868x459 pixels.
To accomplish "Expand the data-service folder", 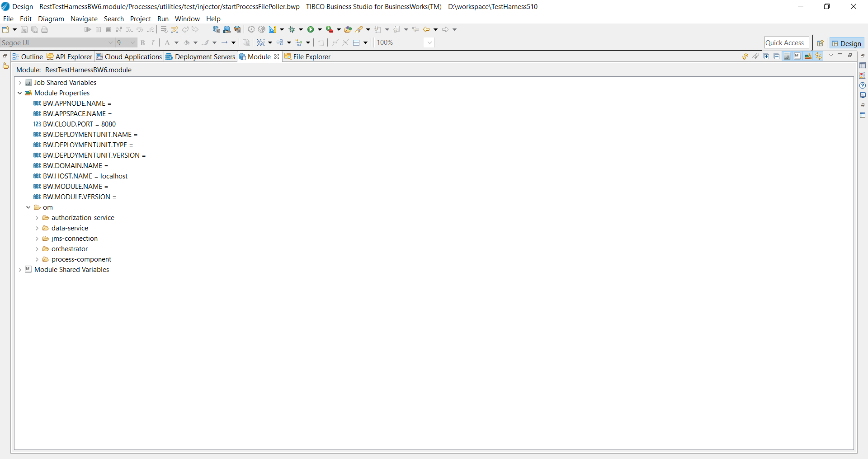I will coord(37,229).
